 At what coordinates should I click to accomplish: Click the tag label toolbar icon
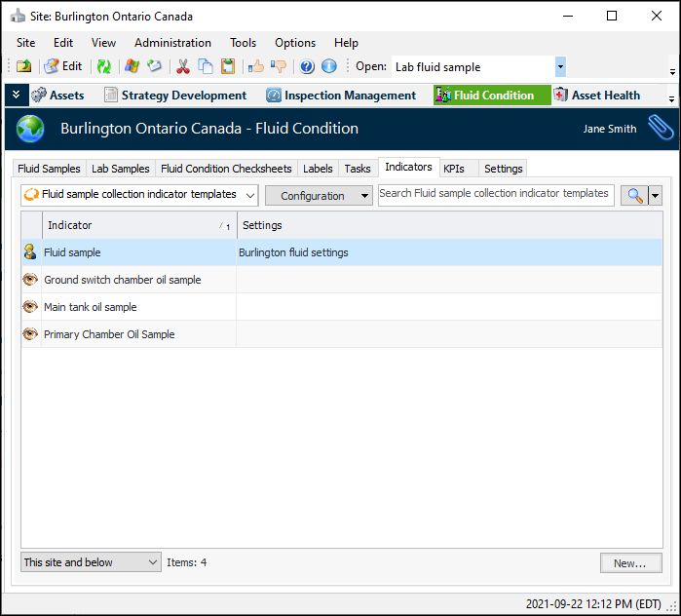[154, 66]
